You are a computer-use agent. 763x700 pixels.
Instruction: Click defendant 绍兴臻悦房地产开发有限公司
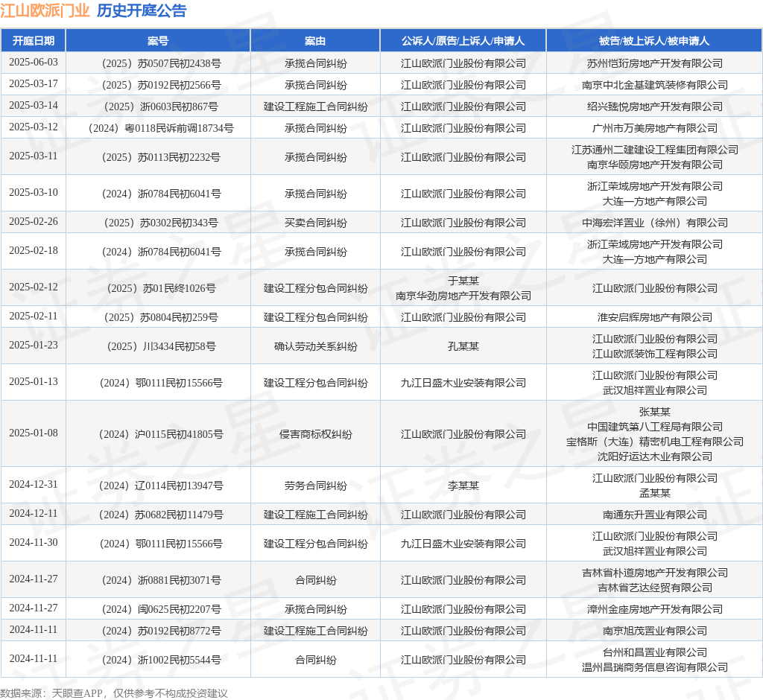654,106
